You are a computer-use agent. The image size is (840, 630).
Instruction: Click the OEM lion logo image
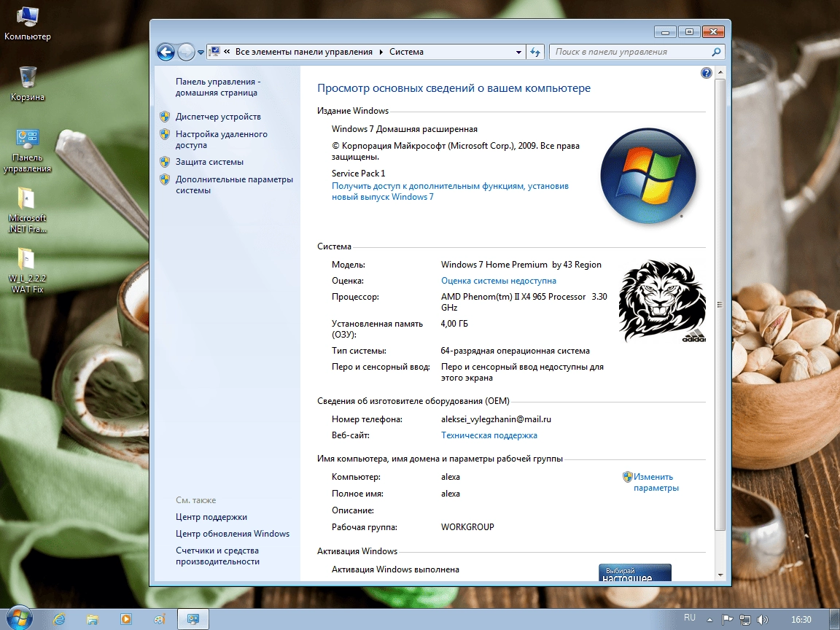(661, 301)
